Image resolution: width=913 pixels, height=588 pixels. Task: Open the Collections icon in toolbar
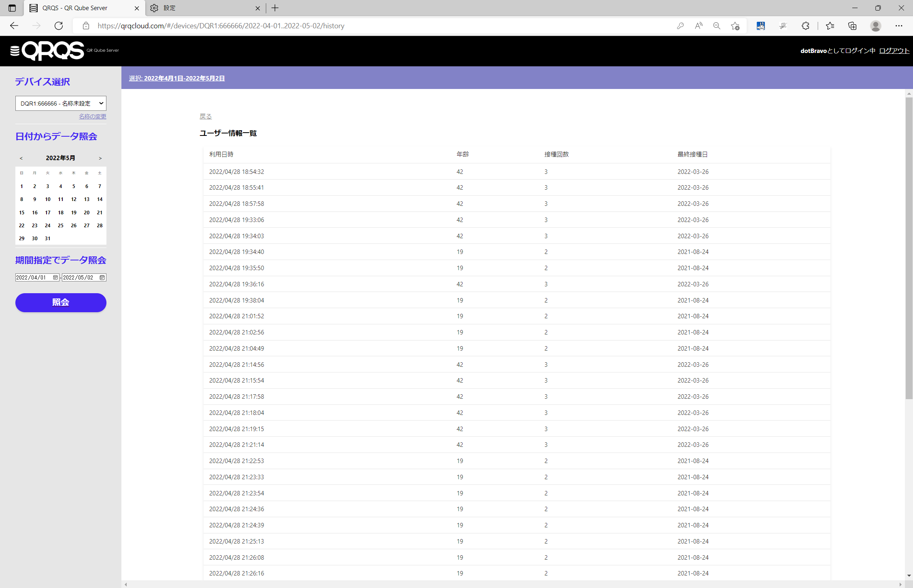click(x=852, y=26)
